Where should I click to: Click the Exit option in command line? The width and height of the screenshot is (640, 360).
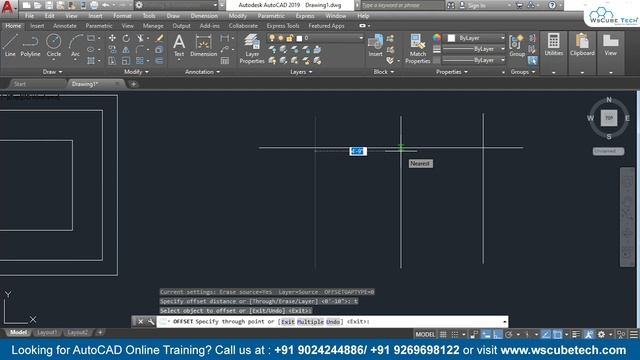(x=288, y=322)
